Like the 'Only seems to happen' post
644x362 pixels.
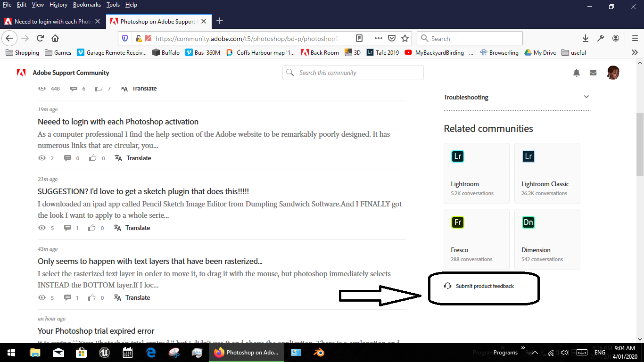tap(92, 297)
